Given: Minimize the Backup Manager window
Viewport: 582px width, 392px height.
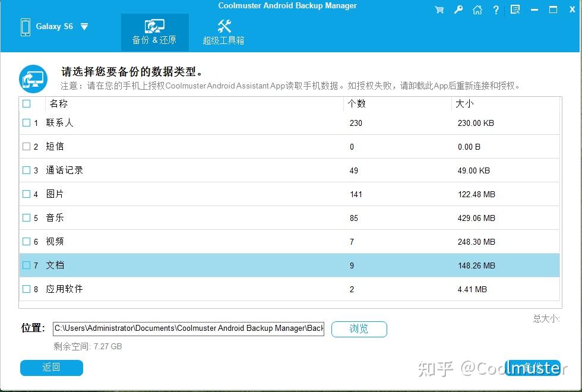Looking at the screenshot, I should (534, 10).
